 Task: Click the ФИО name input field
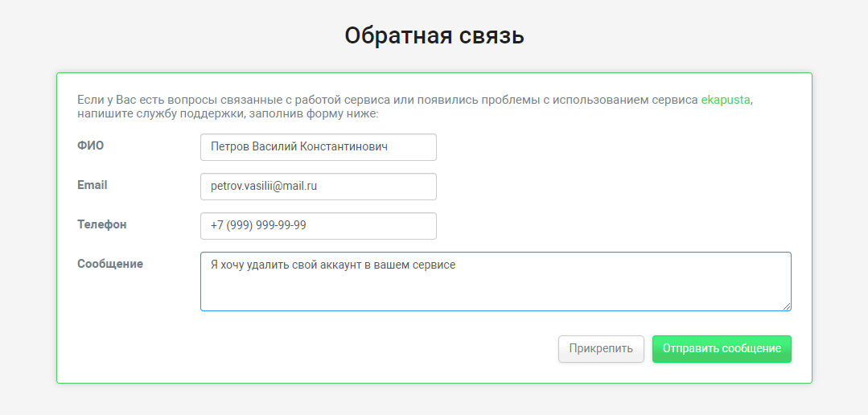point(318,147)
